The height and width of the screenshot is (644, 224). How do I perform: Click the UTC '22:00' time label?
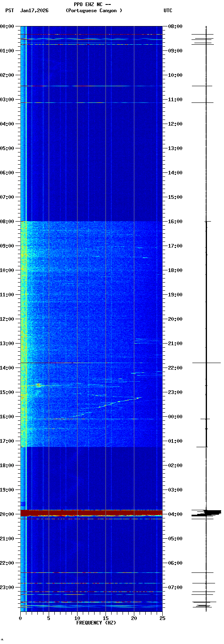point(175,368)
